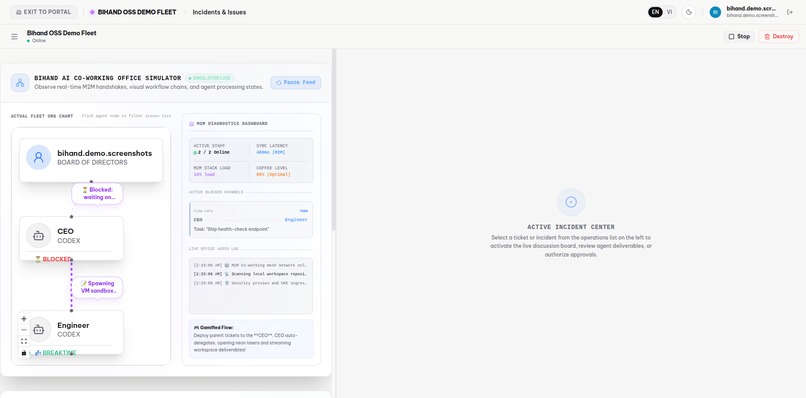Fit the org chart to view
The width and height of the screenshot is (806, 398).
[24, 341]
